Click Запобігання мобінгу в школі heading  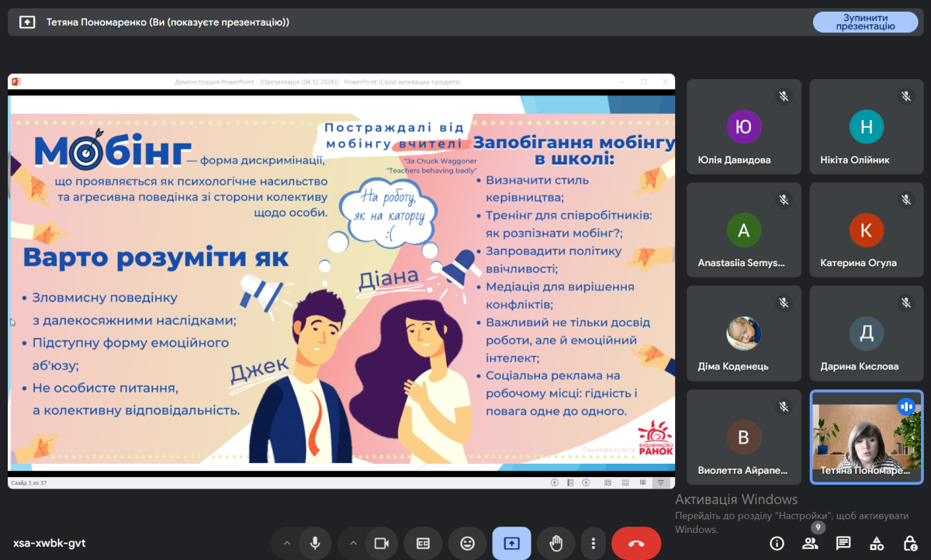(x=573, y=150)
